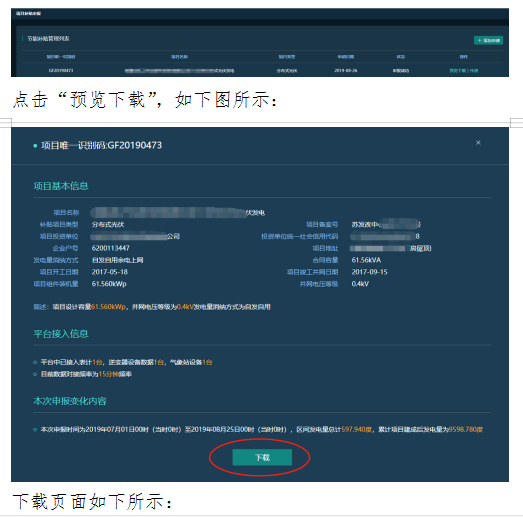Viewport: 523px width, 517px height.
Task: Click the 本次申报变化内容 section heading
Action: pyautogui.click(x=70, y=401)
